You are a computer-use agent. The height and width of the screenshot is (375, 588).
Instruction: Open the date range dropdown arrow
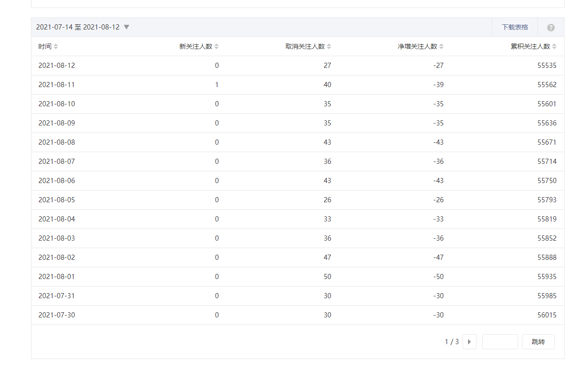pyautogui.click(x=127, y=27)
